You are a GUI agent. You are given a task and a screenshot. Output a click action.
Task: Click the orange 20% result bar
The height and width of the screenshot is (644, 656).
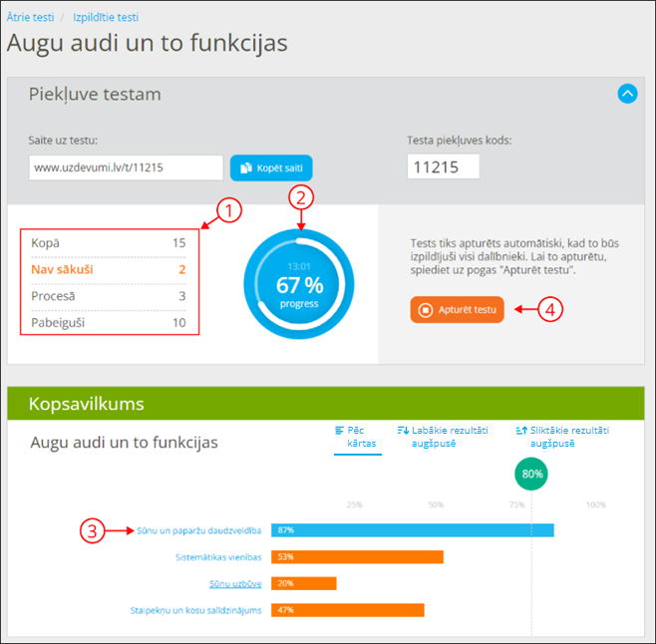[x=304, y=583]
